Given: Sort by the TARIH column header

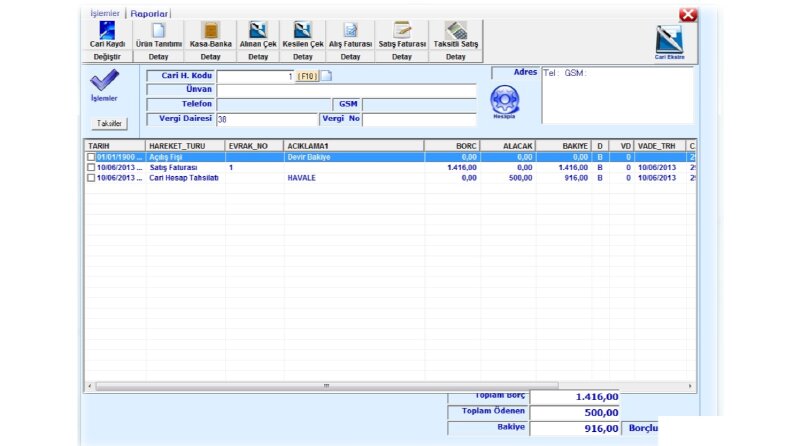Looking at the screenshot, I should coord(115,146).
